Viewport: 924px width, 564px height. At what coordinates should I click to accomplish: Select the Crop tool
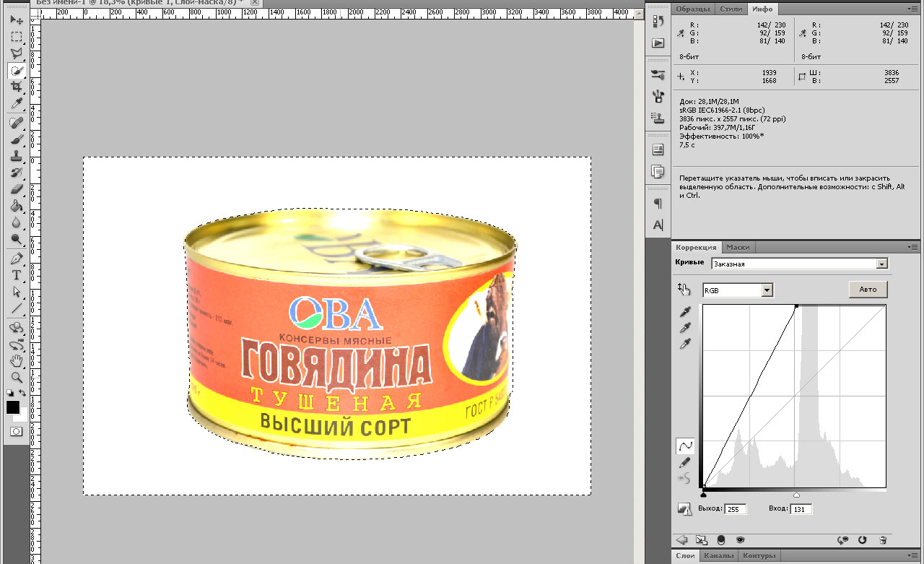coord(16,87)
